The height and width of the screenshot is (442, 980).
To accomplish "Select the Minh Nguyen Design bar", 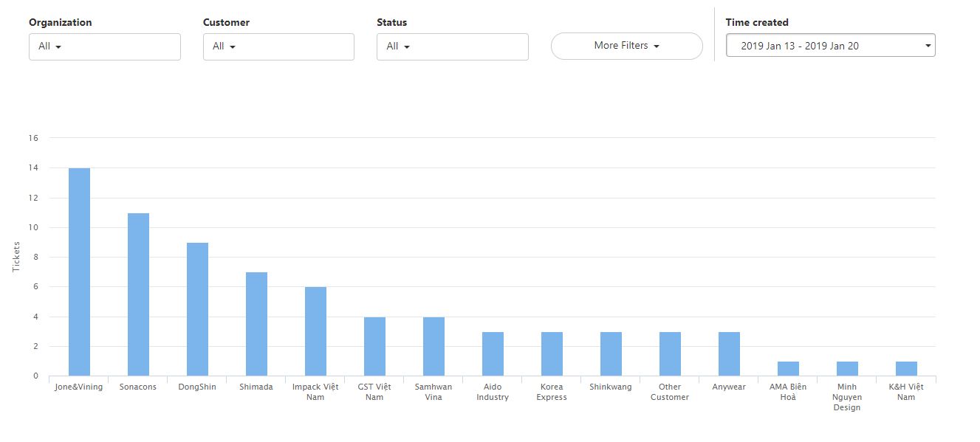I will pyautogui.click(x=847, y=369).
